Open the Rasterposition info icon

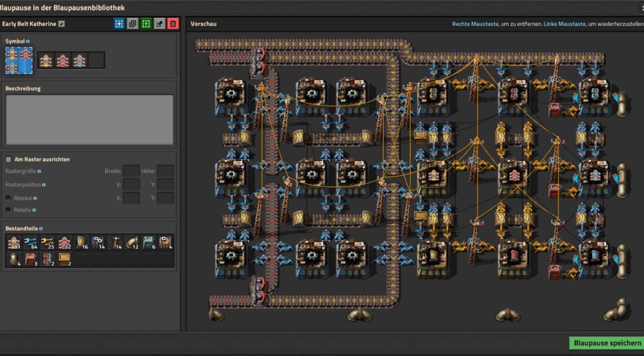coord(44,185)
